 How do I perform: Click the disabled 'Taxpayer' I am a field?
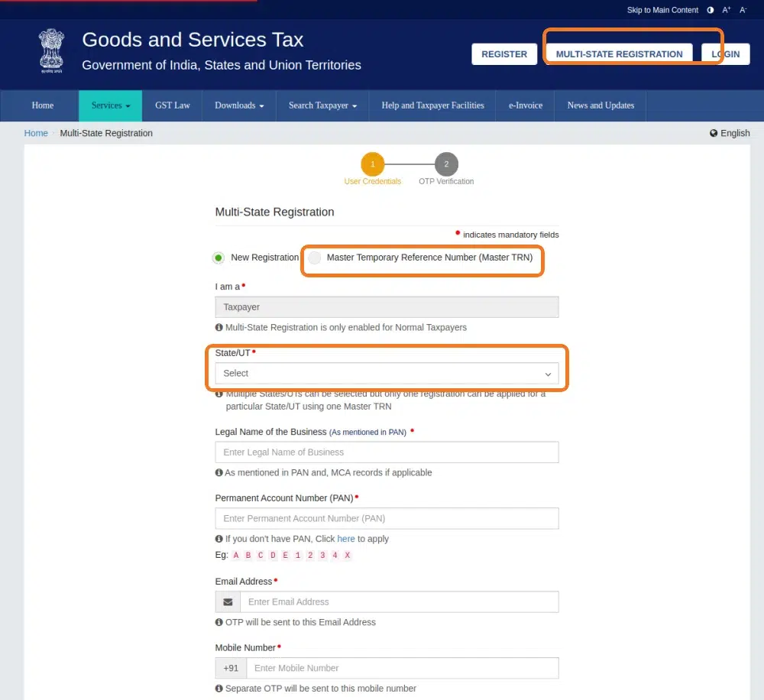point(387,307)
